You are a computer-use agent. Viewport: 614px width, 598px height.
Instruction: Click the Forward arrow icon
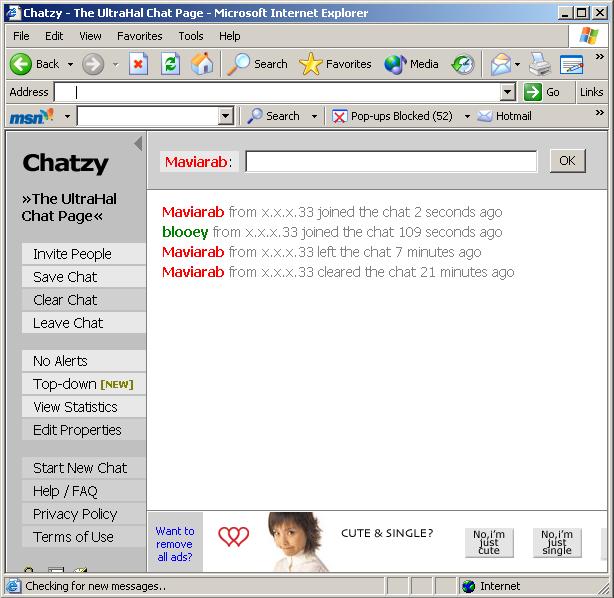click(x=93, y=64)
